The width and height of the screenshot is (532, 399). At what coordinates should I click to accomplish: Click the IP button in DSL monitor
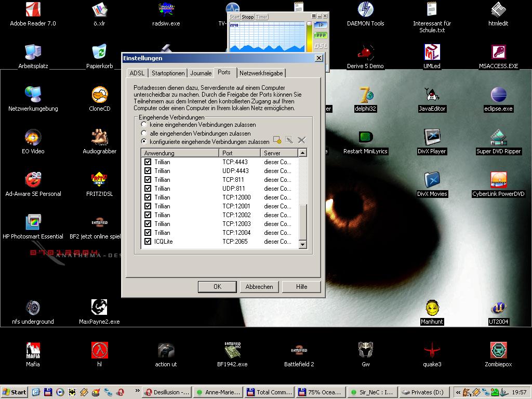coord(320,25)
